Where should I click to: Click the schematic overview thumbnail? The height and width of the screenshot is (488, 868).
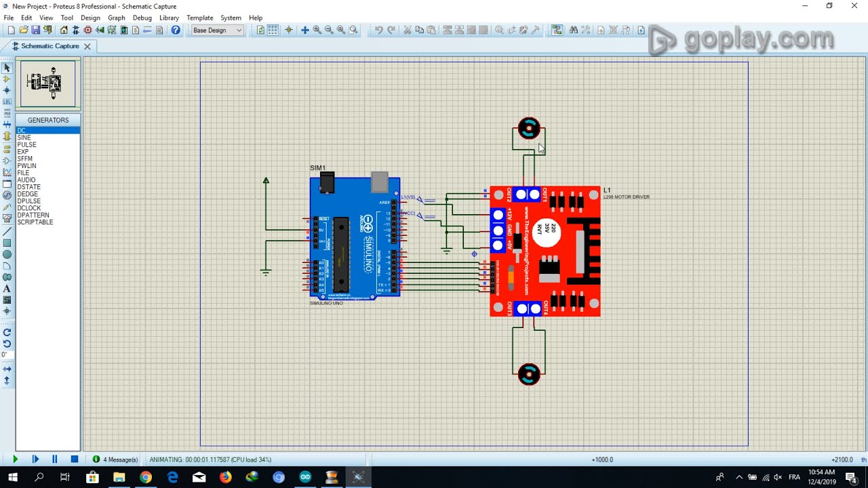point(47,83)
